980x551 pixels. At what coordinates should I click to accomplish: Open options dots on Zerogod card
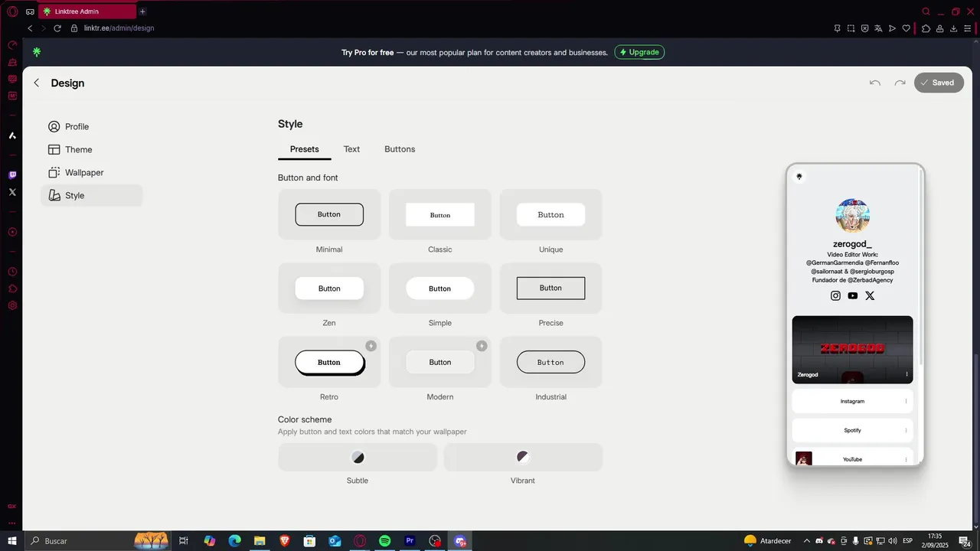tap(906, 374)
